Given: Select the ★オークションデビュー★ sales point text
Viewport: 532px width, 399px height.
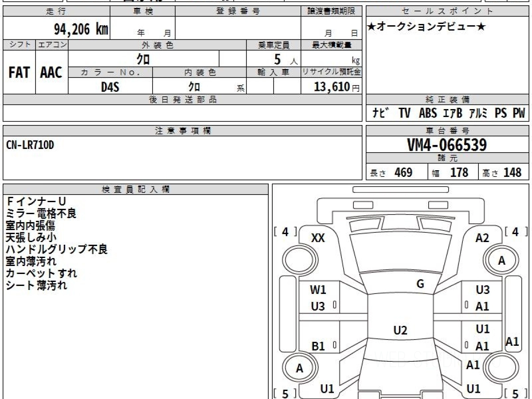Looking at the screenshot, I should click(426, 27).
